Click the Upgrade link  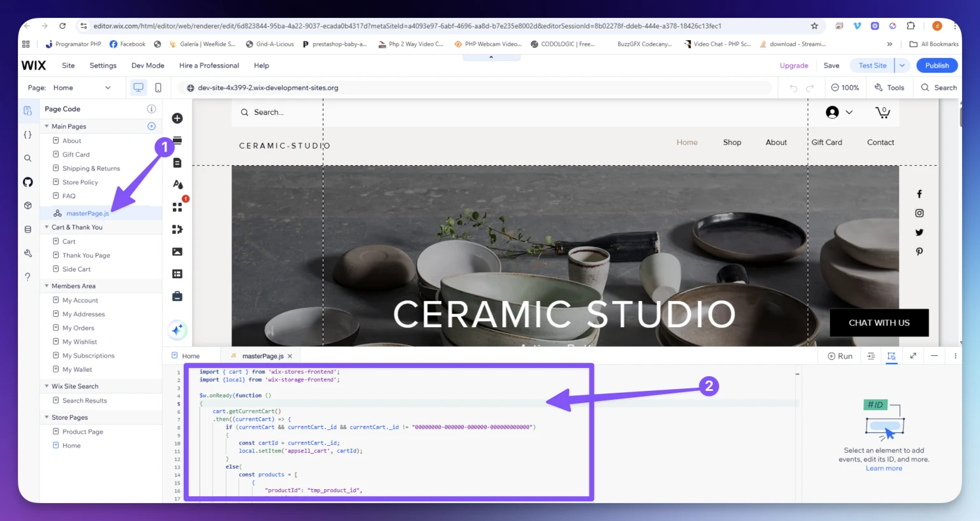point(794,66)
